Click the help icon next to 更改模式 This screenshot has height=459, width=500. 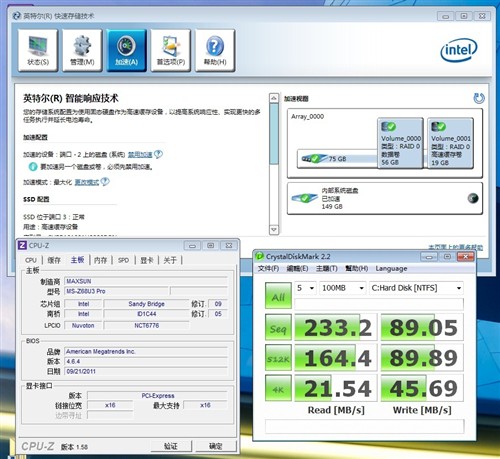coord(105,182)
